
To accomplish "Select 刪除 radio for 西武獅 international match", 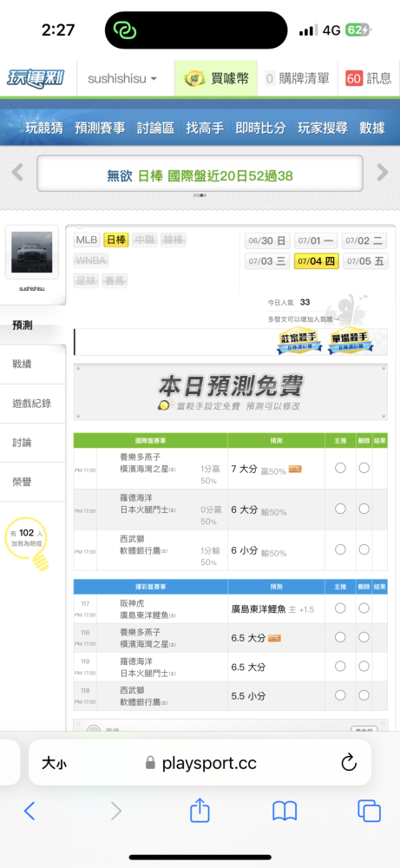I will pyautogui.click(x=364, y=549).
